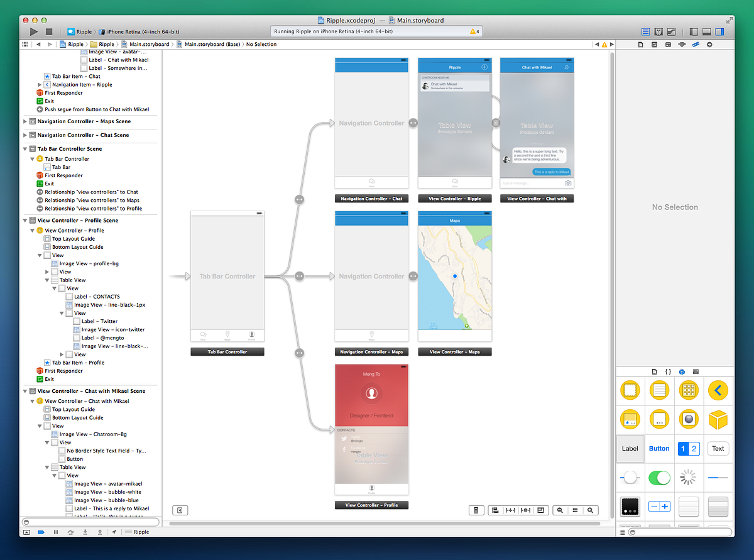Open the Connections inspector
754x560 pixels.
(709, 45)
